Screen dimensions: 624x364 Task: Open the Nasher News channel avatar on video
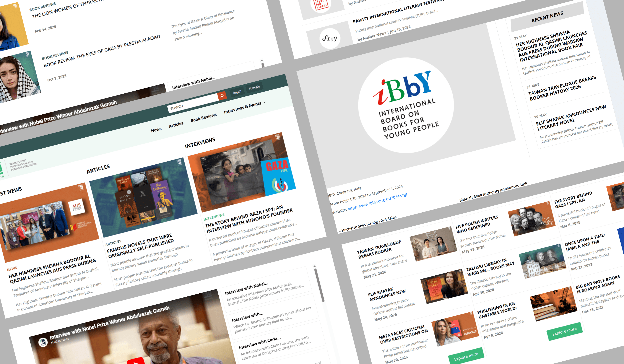[43, 342]
